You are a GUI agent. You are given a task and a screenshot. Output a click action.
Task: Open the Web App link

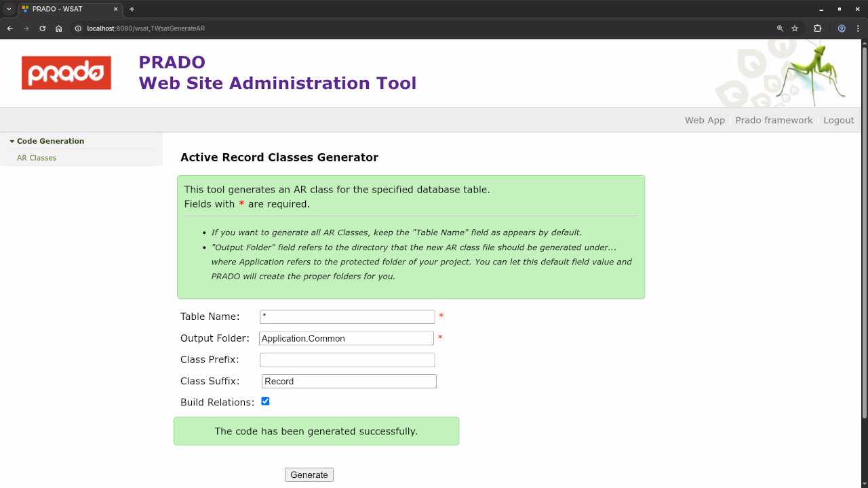pos(705,120)
